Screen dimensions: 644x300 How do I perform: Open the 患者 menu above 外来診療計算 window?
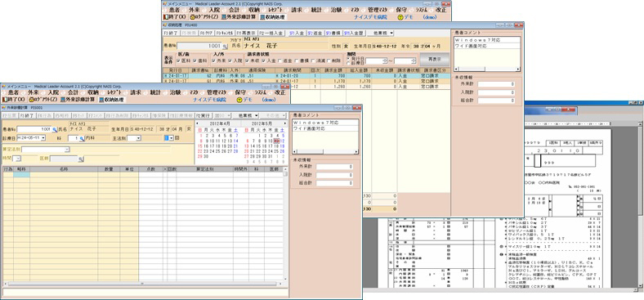(13, 93)
